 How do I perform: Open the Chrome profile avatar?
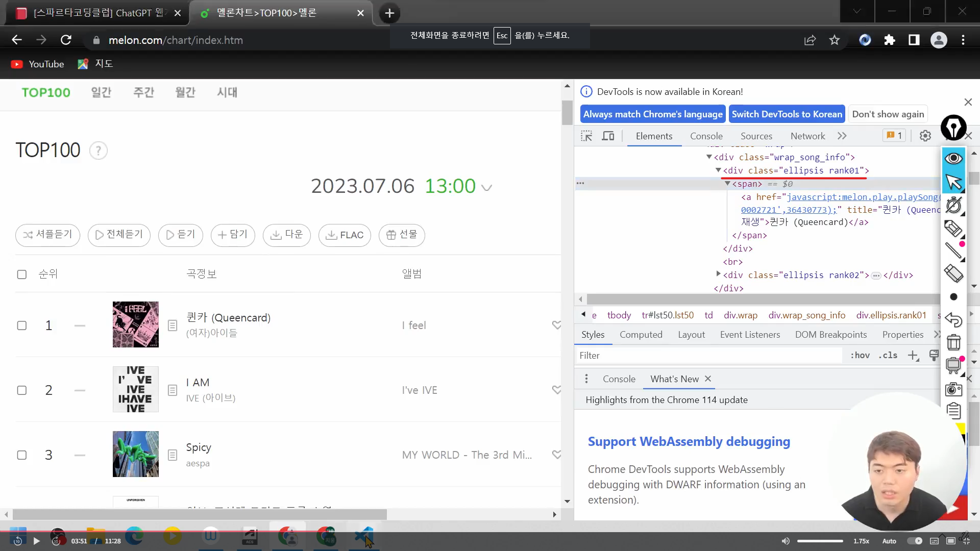tap(939, 40)
